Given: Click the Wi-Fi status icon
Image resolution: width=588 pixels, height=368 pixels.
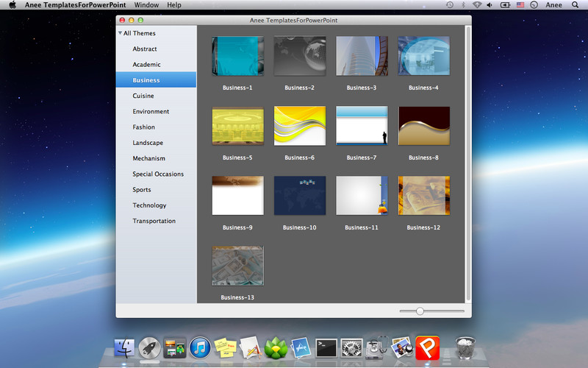Looking at the screenshot, I should coord(476,5).
